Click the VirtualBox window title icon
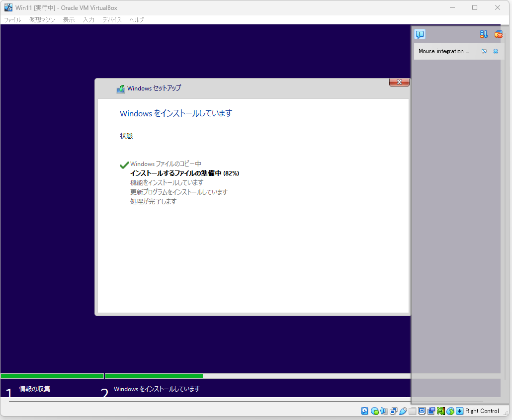The image size is (512, 420). 8,7
